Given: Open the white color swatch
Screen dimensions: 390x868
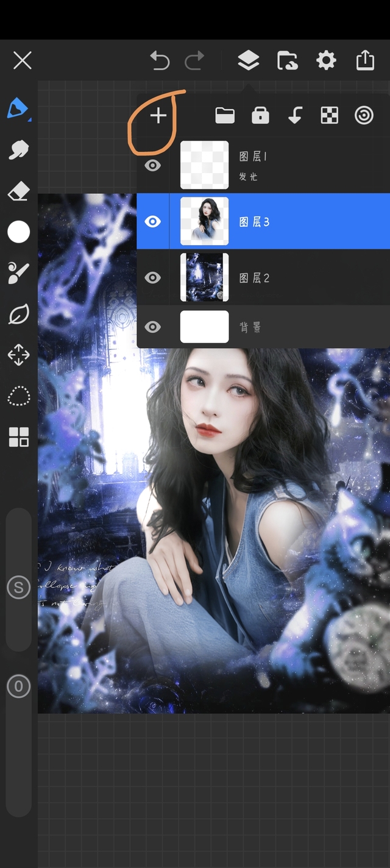Looking at the screenshot, I should (x=18, y=232).
